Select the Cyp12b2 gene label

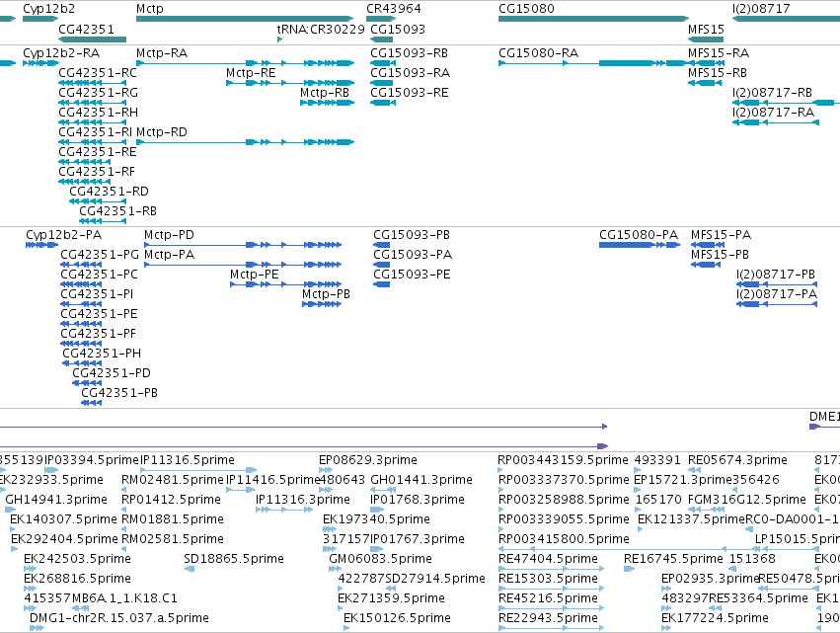point(48,9)
